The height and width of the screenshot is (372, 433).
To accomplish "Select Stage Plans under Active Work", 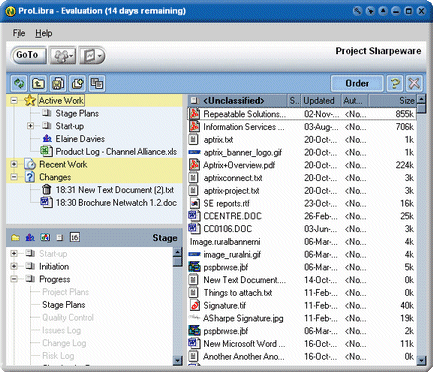I will tap(77, 113).
